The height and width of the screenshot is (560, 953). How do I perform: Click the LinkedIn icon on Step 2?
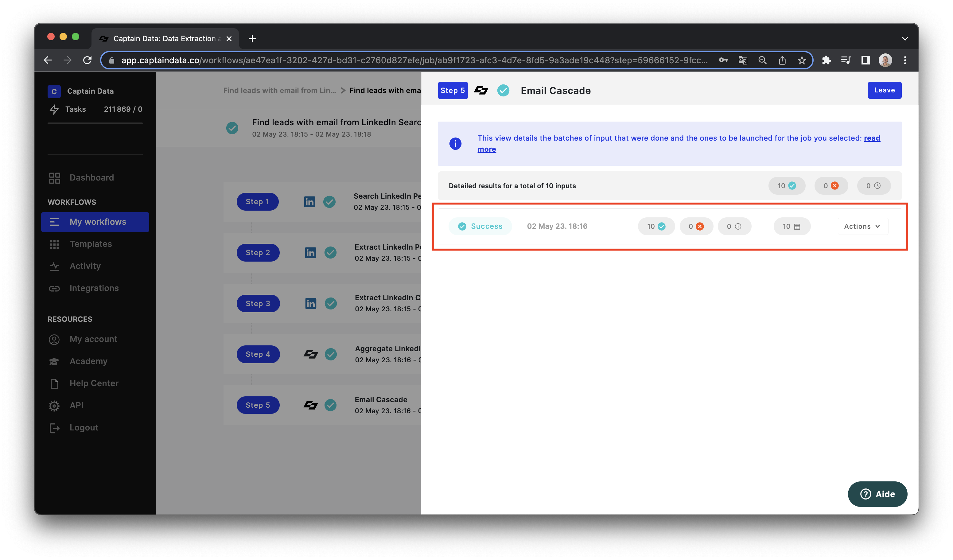coord(310,253)
